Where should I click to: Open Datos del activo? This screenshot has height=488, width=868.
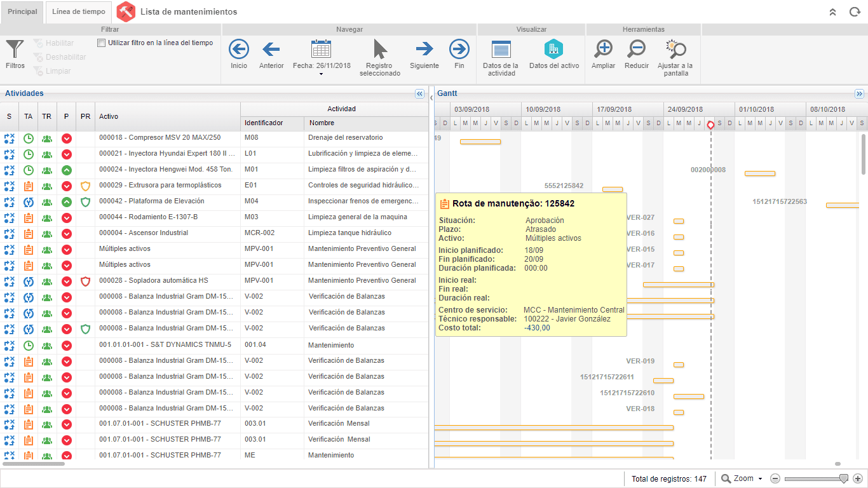click(554, 55)
